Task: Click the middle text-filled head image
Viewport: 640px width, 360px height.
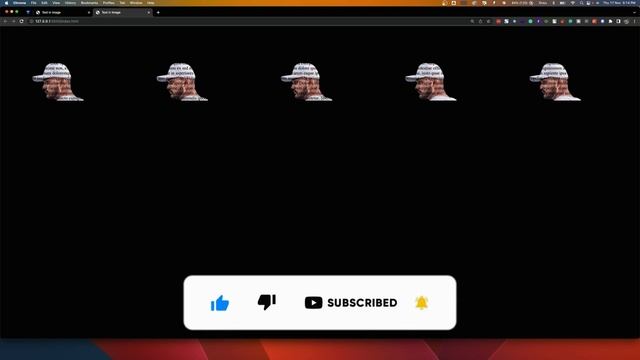Action: [306, 82]
